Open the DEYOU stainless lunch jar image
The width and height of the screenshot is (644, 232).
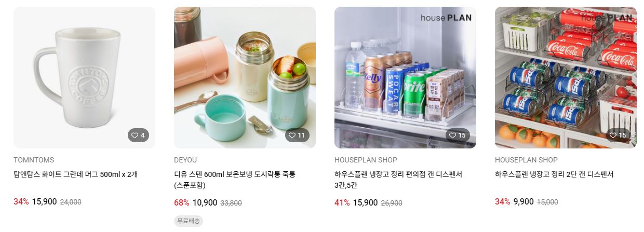245,77
